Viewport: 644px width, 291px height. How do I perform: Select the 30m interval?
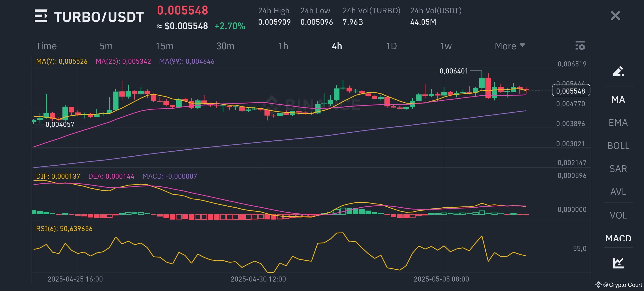[225, 46]
